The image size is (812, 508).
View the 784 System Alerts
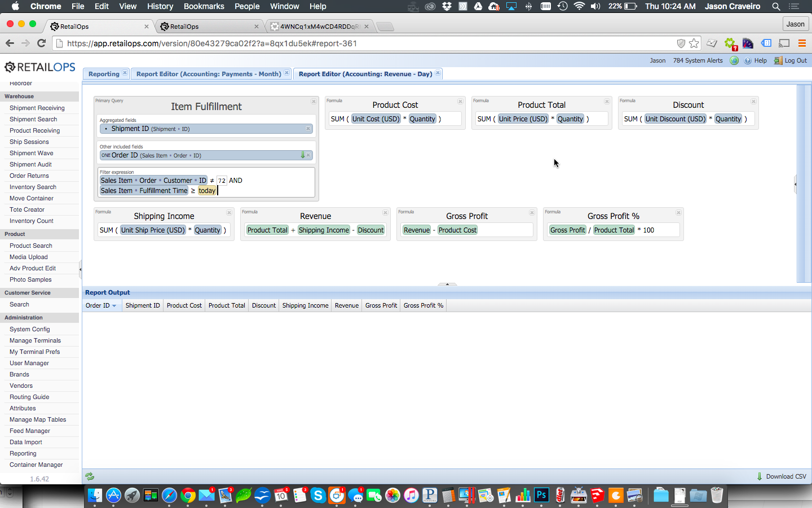[x=698, y=60]
